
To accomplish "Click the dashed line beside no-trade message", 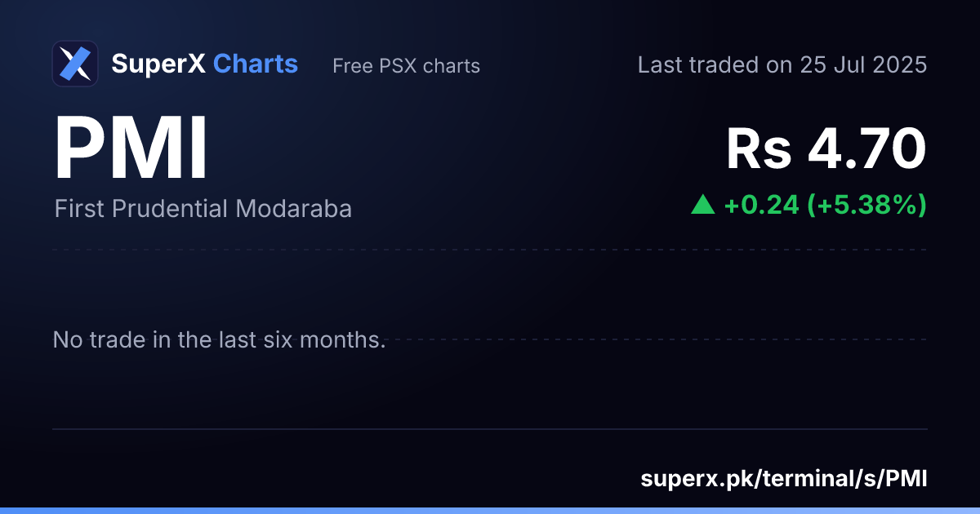I will coord(659,339).
